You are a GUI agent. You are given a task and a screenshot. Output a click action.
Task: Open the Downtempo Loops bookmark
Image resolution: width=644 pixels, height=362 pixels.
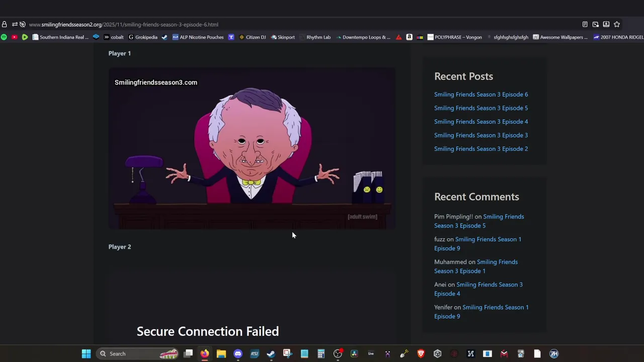tap(363, 37)
